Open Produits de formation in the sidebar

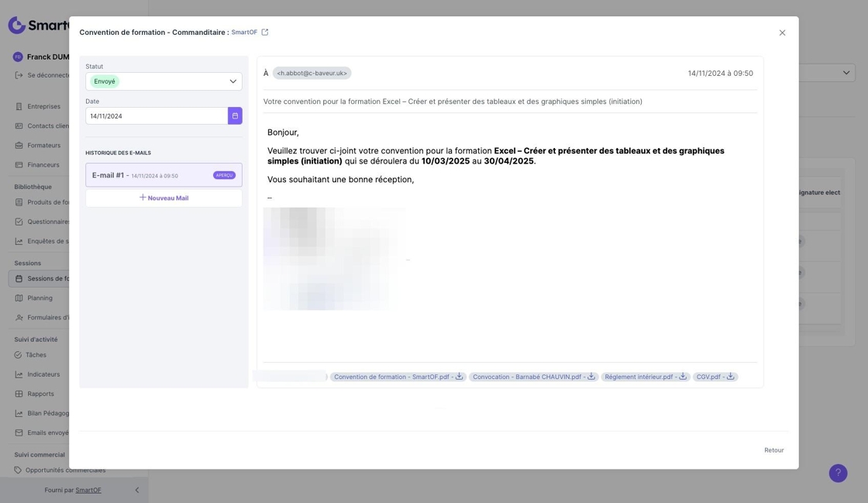pyautogui.click(x=48, y=202)
